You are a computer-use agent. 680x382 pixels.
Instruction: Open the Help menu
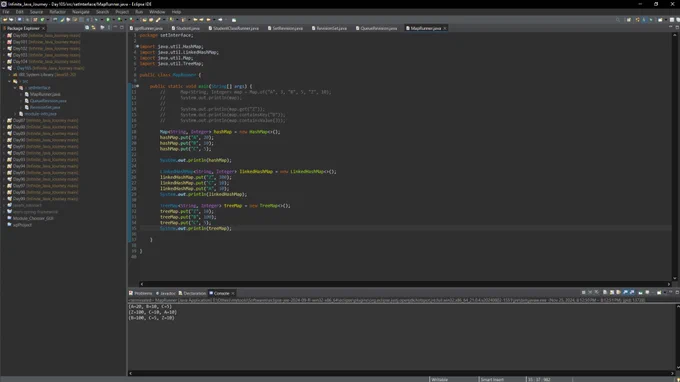pyautogui.click(x=176, y=12)
